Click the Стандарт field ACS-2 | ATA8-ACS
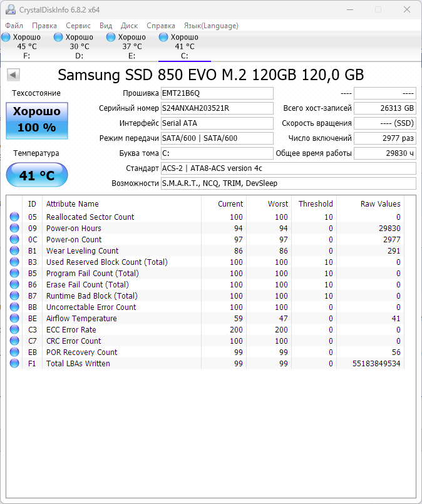 (x=288, y=168)
